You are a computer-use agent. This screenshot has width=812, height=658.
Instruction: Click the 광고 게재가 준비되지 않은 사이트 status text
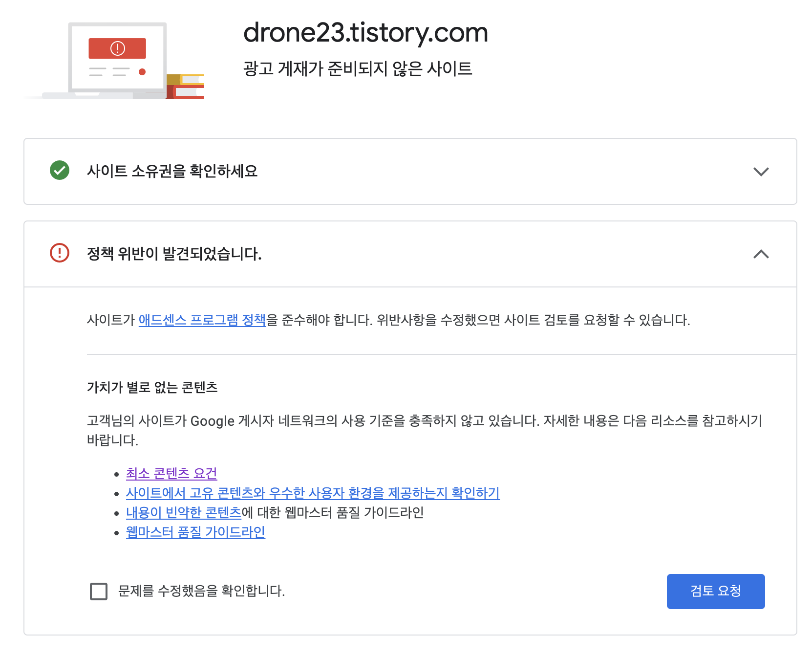pos(358,68)
